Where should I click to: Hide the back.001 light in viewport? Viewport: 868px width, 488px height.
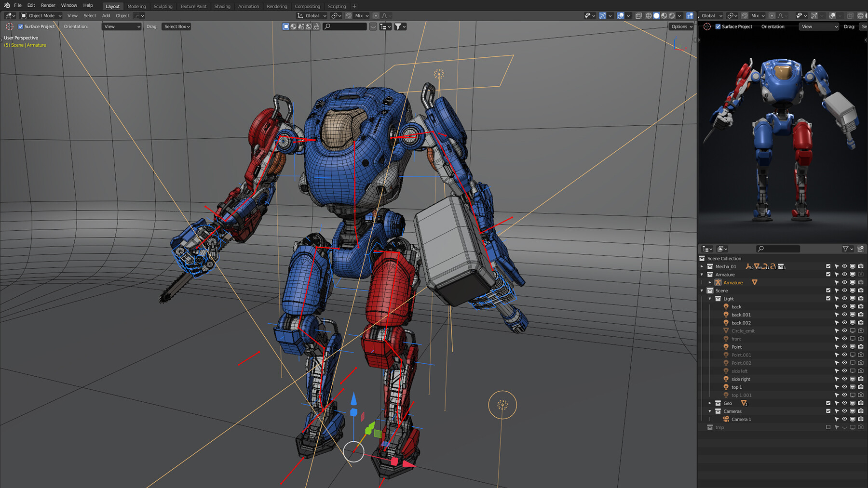(844, 315)
